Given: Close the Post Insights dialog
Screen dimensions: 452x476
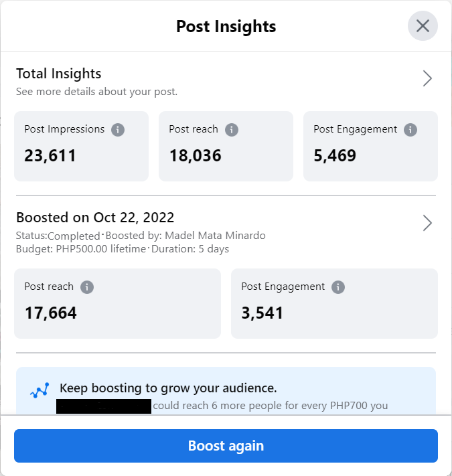Looking at the screenshot, I should click(x=423, y=26).
